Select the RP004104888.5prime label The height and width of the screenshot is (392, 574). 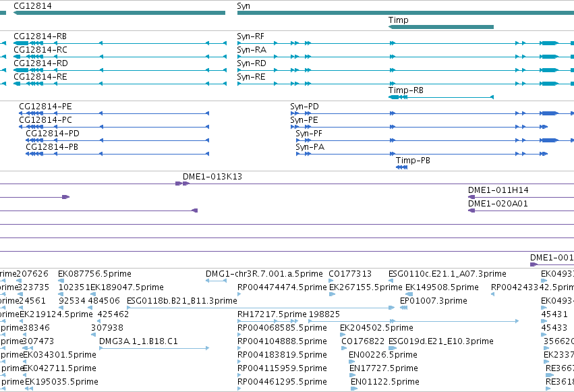point(282,341)
